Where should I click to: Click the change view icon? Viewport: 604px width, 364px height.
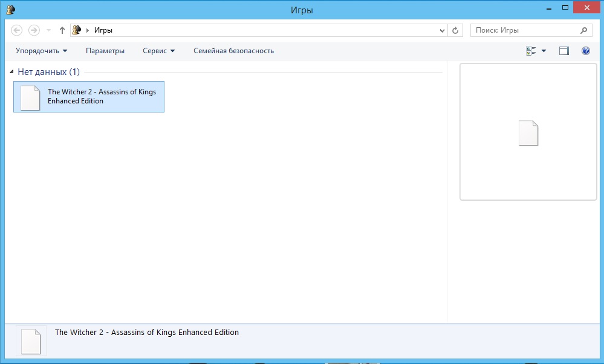pos(531,51)
